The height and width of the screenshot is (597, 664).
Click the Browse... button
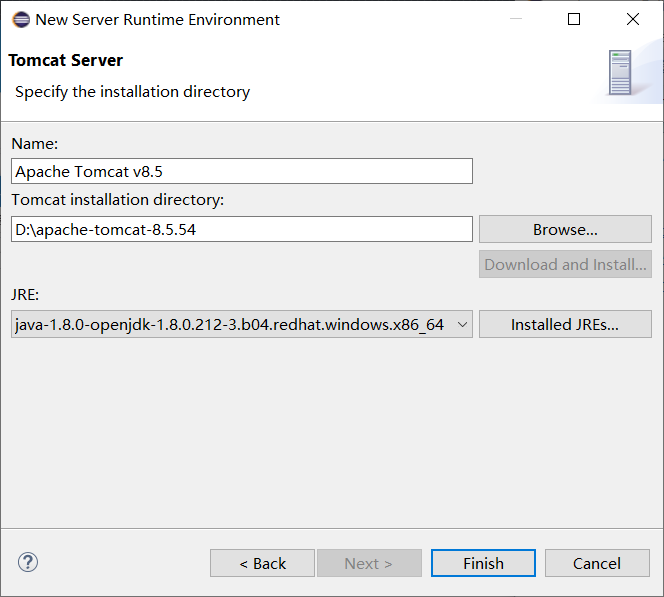pyautogui.click(x=565, y=229)
